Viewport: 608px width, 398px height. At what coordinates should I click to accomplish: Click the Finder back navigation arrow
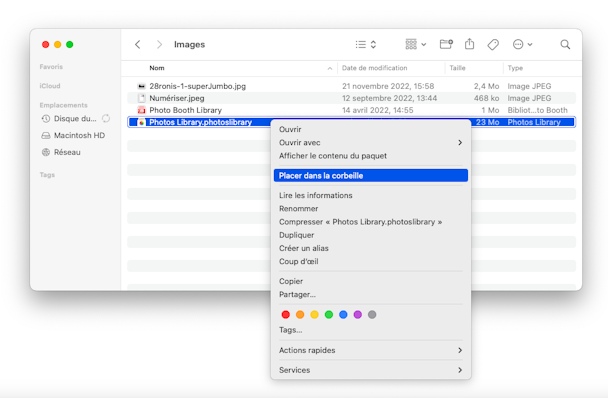point(138,45)
